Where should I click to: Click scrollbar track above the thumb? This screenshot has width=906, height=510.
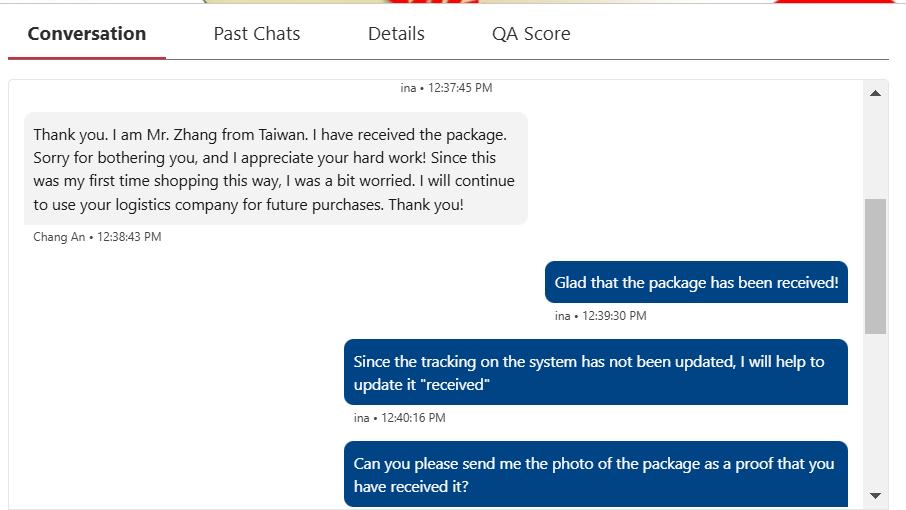[x=875, y=150]
